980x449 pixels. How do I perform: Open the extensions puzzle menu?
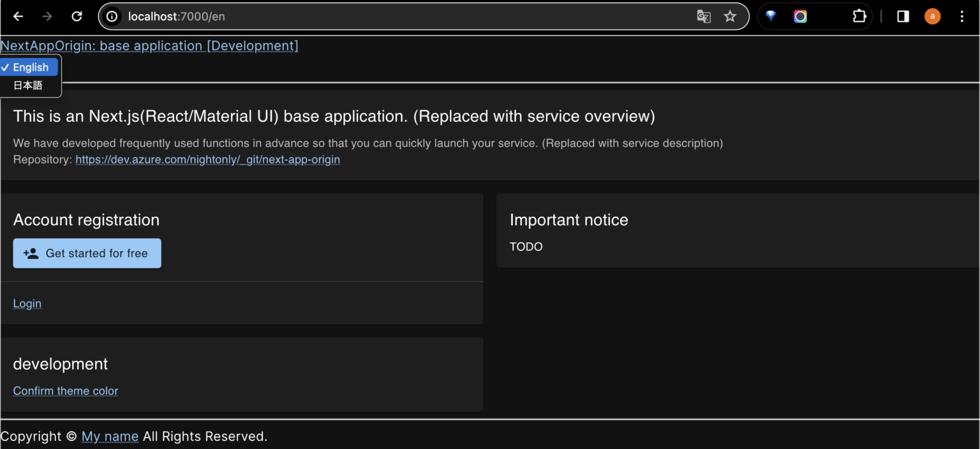859,17
